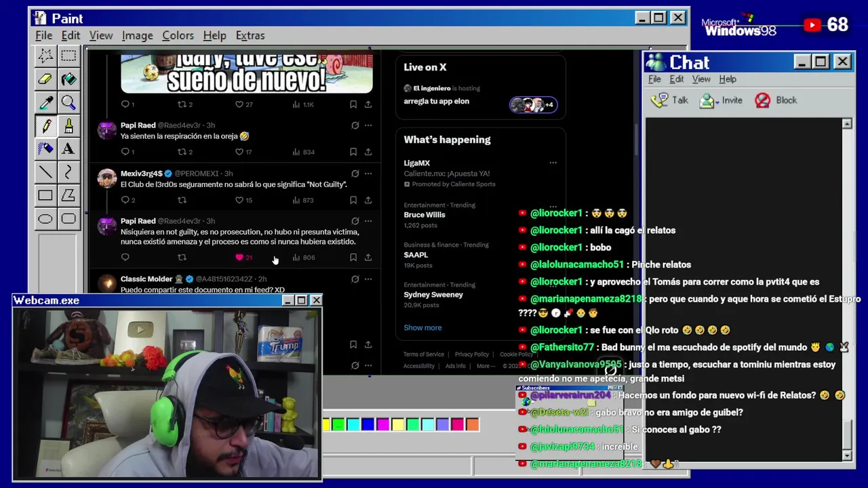
Task: Repost the Mexiv3rg4S tweet
Action: [182, 200]
